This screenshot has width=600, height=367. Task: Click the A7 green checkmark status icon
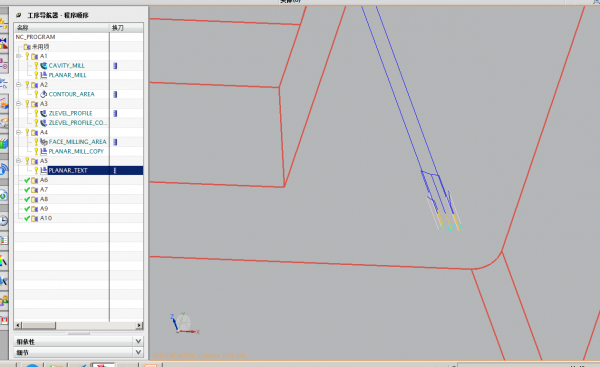[x=27, y=189]
